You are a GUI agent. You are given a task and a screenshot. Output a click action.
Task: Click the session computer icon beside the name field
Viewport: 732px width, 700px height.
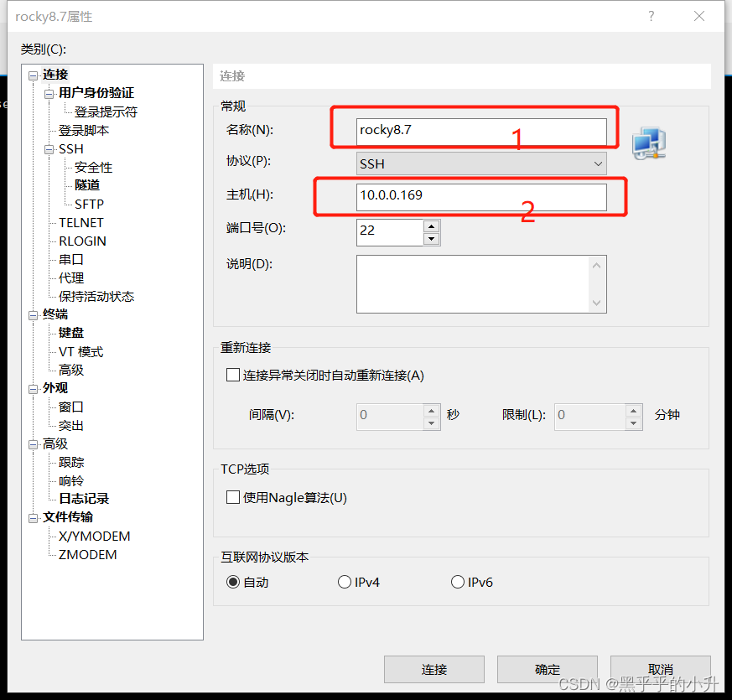(x=649, y=143)
